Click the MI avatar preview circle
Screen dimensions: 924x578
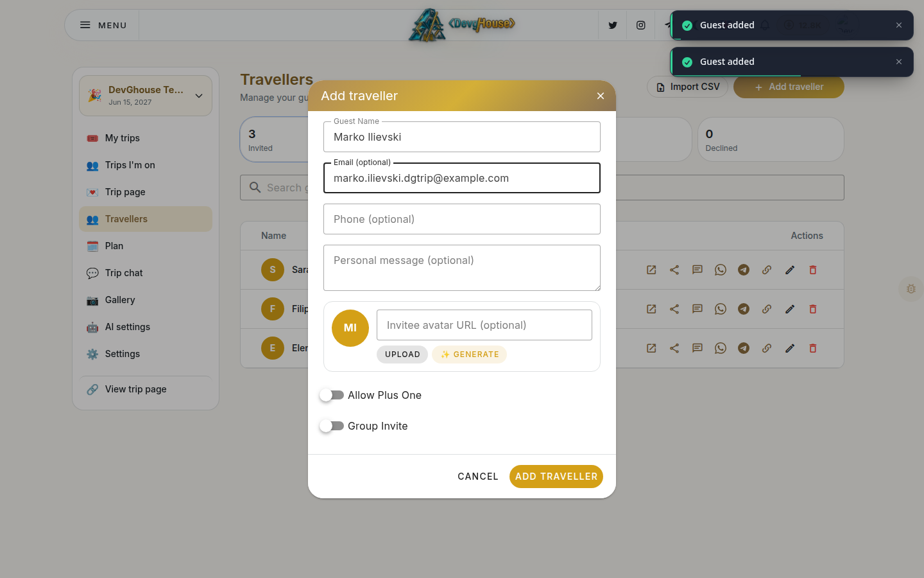tap(350, 328)
